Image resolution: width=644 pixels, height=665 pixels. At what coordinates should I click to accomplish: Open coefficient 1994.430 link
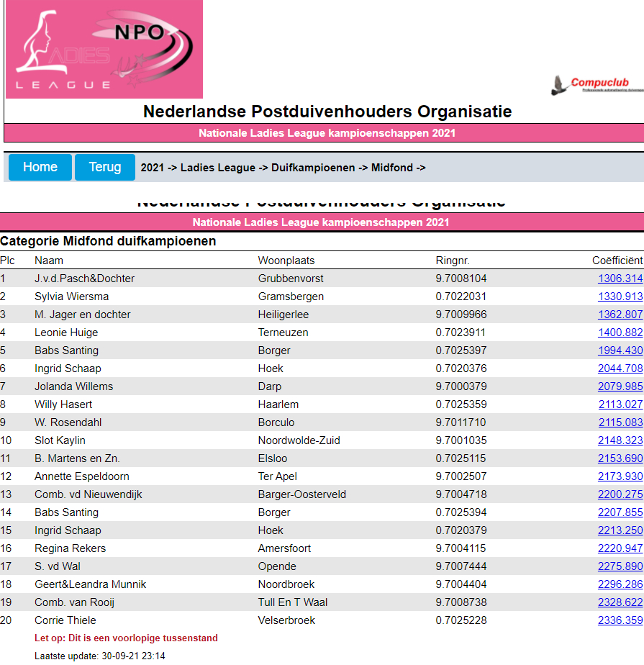pos(620,350)
